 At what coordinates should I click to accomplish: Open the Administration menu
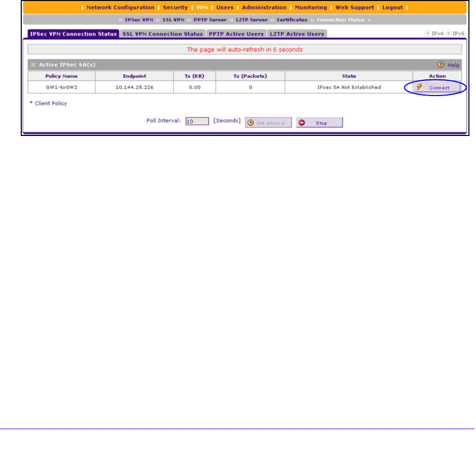[x=264, y=7]
